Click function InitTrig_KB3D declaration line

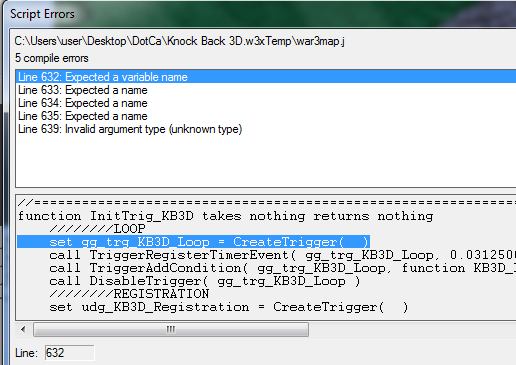coord(226,216)
